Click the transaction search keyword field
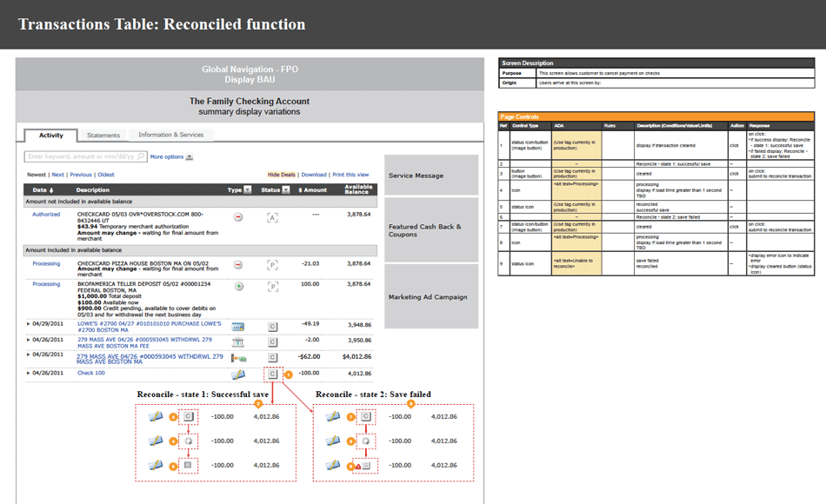Screen dimensions: 826x504 point(84,157)
